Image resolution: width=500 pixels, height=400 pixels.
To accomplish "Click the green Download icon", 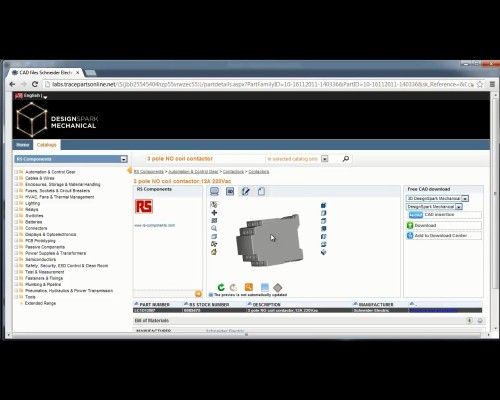I will 410,226.
